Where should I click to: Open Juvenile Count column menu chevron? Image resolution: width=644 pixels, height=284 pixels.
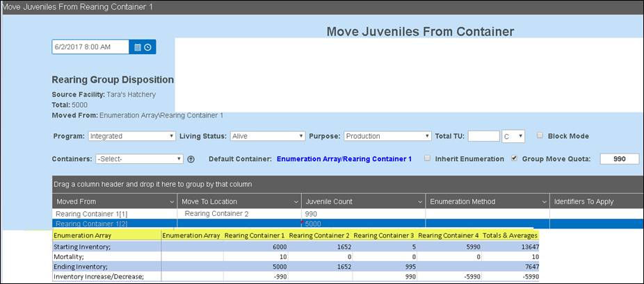pos(419,201)
